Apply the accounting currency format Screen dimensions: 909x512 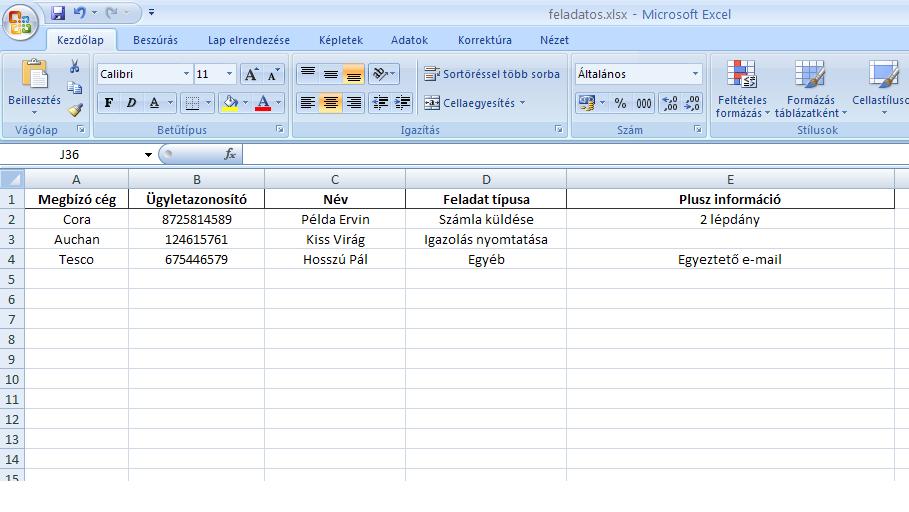pyautogui.click(x=587, y=103)
